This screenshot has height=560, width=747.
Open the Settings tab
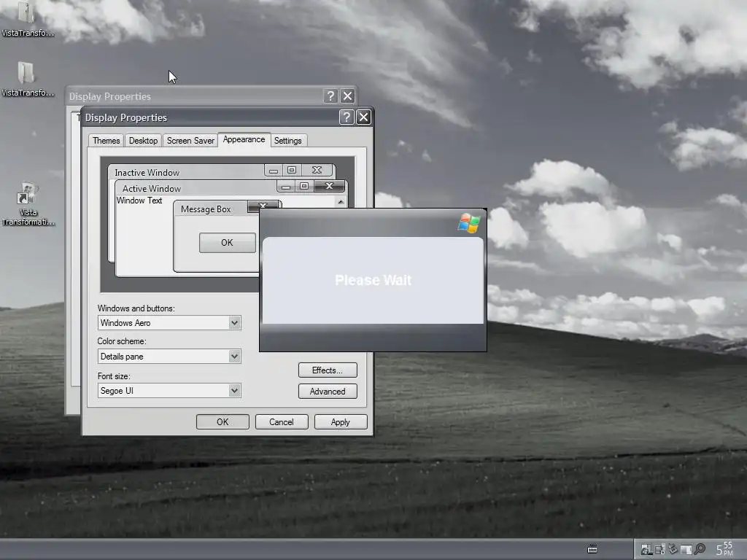tap(287, 141)
